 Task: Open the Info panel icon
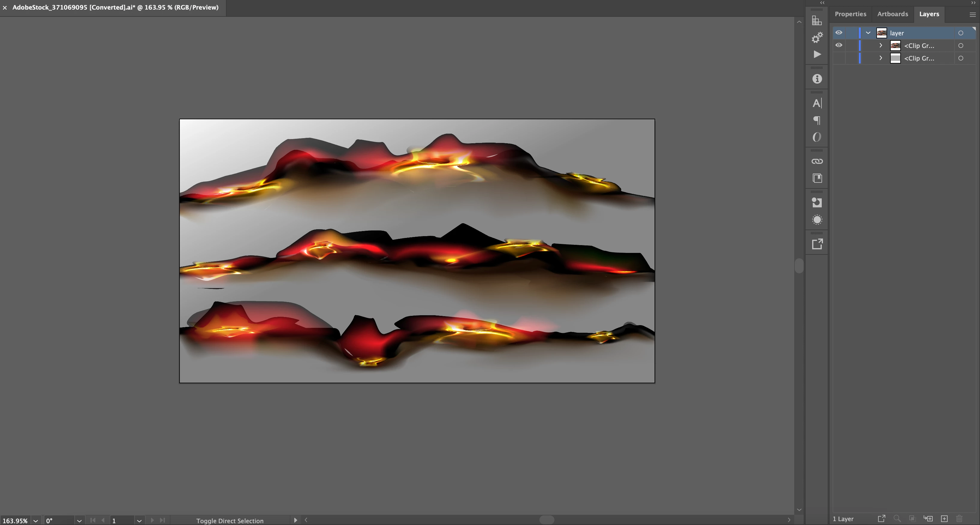[817, 79]
